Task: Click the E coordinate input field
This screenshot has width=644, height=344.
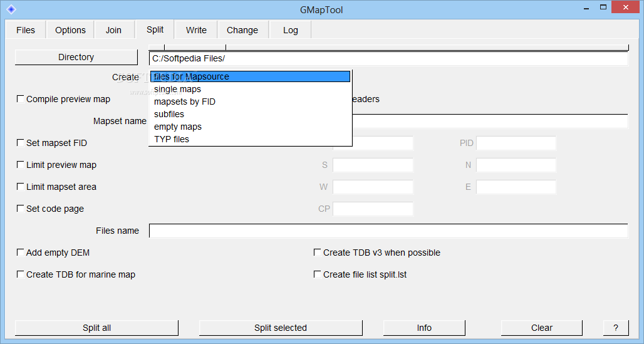Action: [516, 187]
